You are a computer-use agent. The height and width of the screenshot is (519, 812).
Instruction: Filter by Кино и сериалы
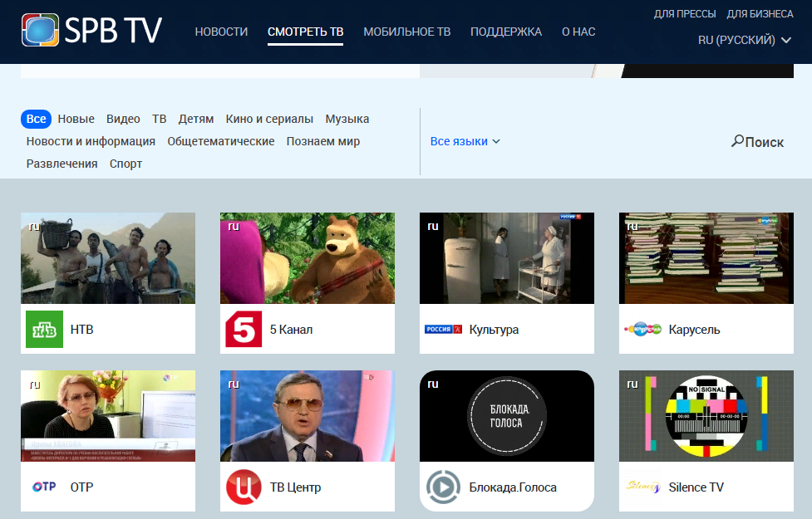269,119
